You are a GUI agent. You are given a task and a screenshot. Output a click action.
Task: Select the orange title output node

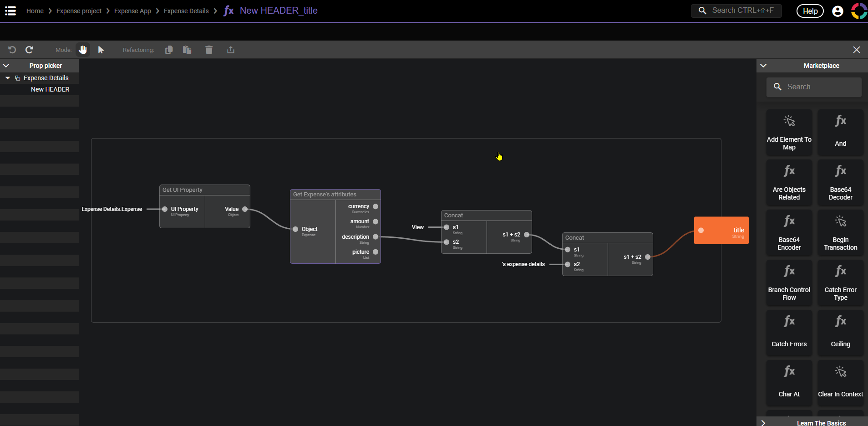(x=721, y=231)
